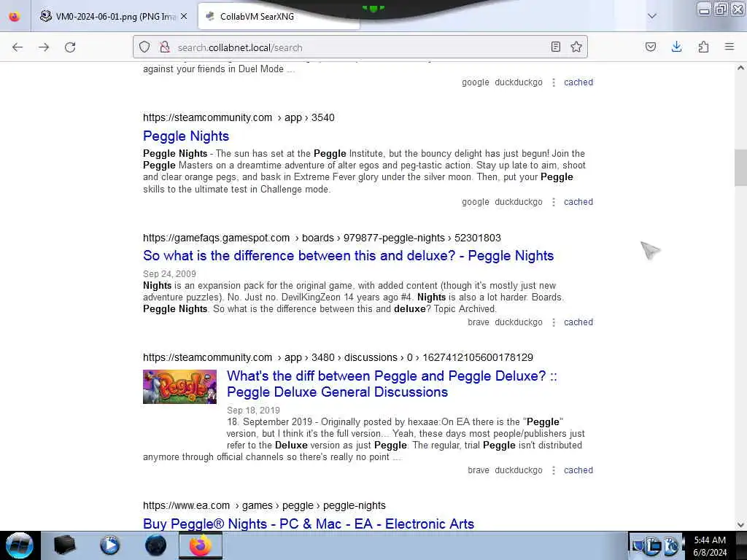Open cached copy of the GameFAQs result
This screenshot has width=747, height=560.
click(578, 322)
